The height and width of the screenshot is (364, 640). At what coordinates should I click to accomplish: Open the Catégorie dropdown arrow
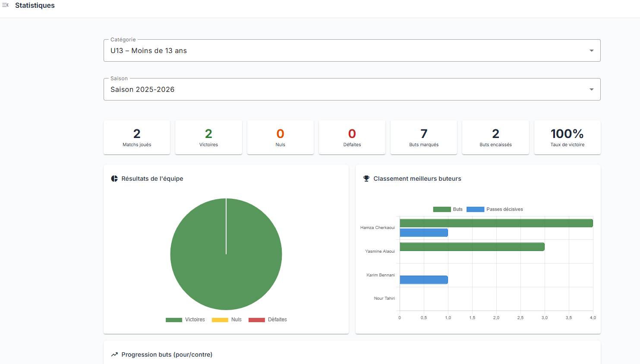click(x=591, y=50)
